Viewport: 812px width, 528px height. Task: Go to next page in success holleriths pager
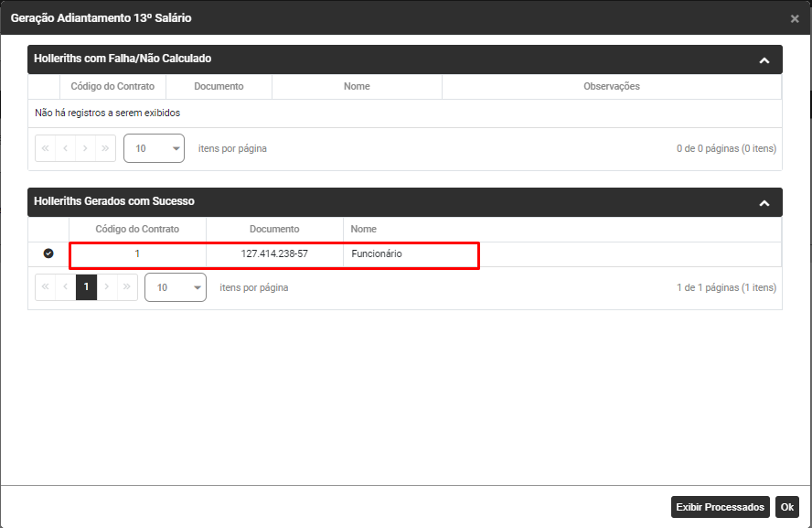[x=107, y=287]
